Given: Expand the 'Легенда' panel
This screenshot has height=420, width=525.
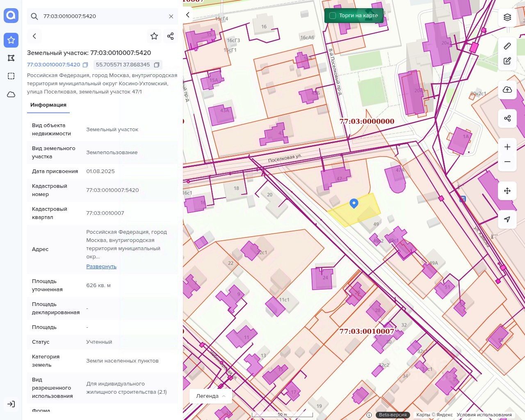Looking at the screenshot, I should (x=211, y=396).
